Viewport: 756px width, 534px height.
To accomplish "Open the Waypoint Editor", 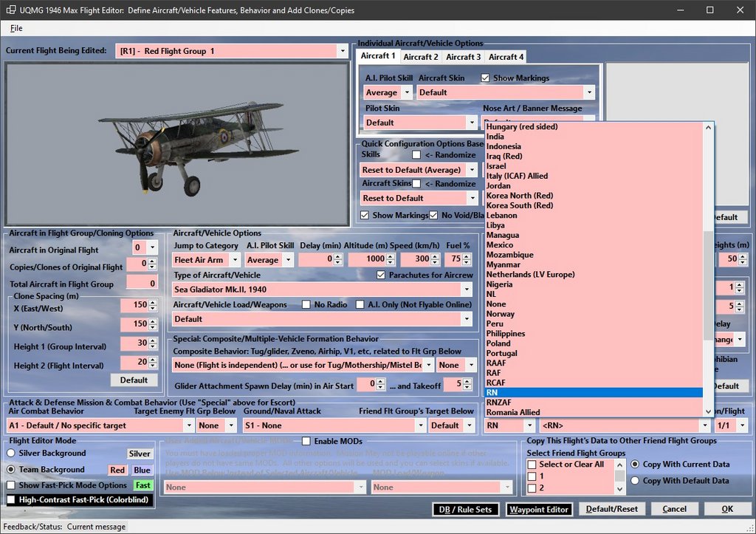I will (x=539, y=510).
